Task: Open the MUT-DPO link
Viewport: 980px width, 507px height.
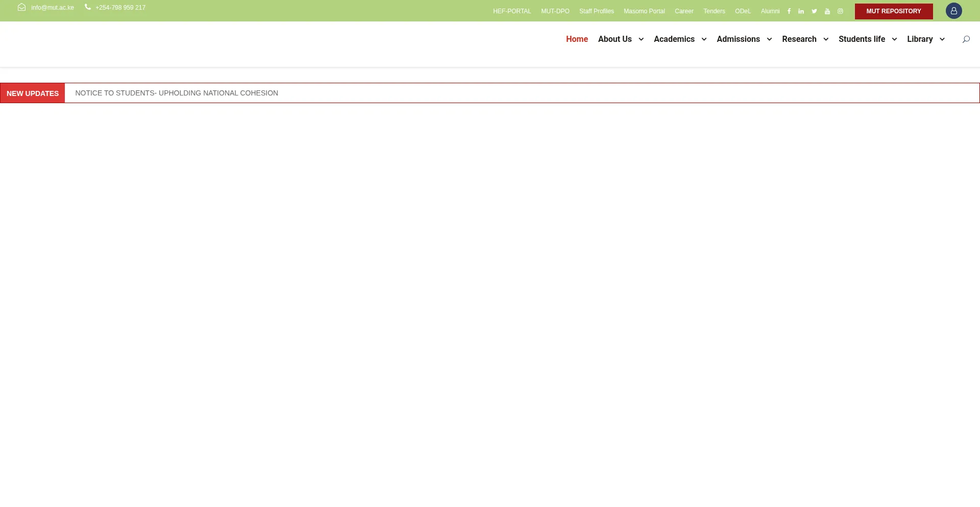Action: point(555,11)
